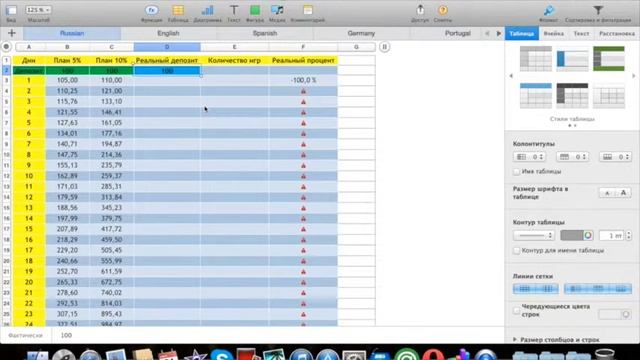Click the add-column handle beside column G
The height and width of the screenshot is (360, 640).
(384, 47)
